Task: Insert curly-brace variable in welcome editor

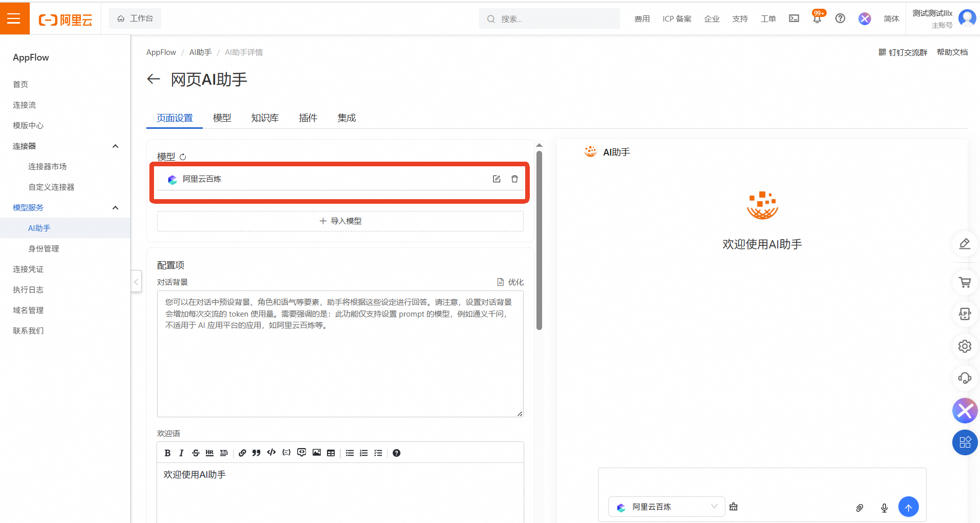Action: [x=286, y=453]
